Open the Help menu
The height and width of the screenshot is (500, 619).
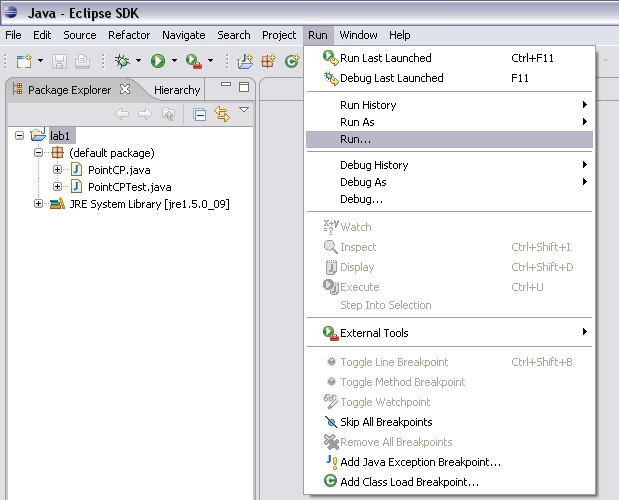click(x=400, y=35)
